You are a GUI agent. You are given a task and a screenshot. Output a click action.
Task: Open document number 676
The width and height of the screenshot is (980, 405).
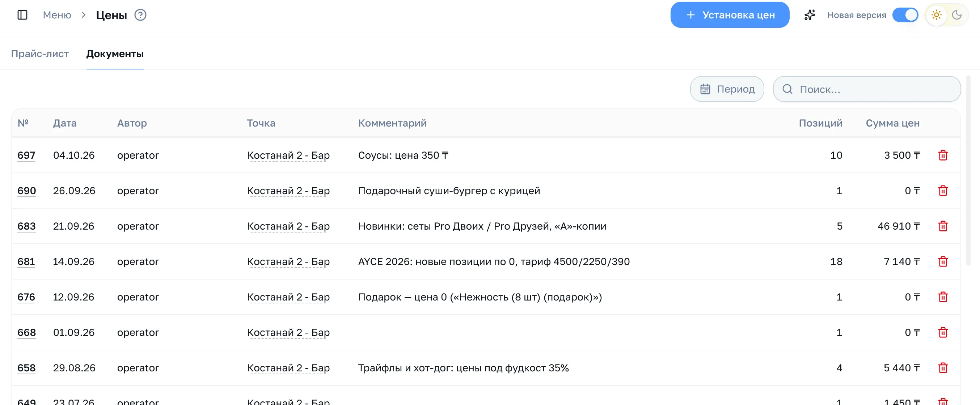click(x=26, y=297)
